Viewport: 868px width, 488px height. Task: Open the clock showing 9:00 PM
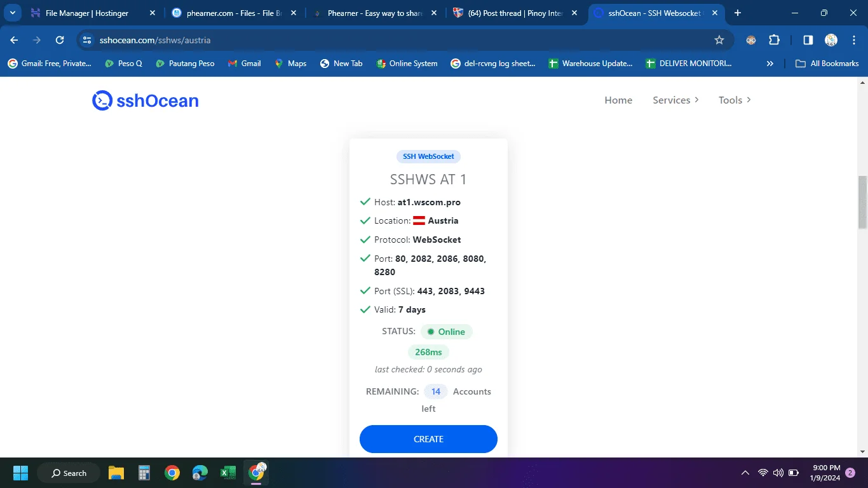click(x=825, y=473)
